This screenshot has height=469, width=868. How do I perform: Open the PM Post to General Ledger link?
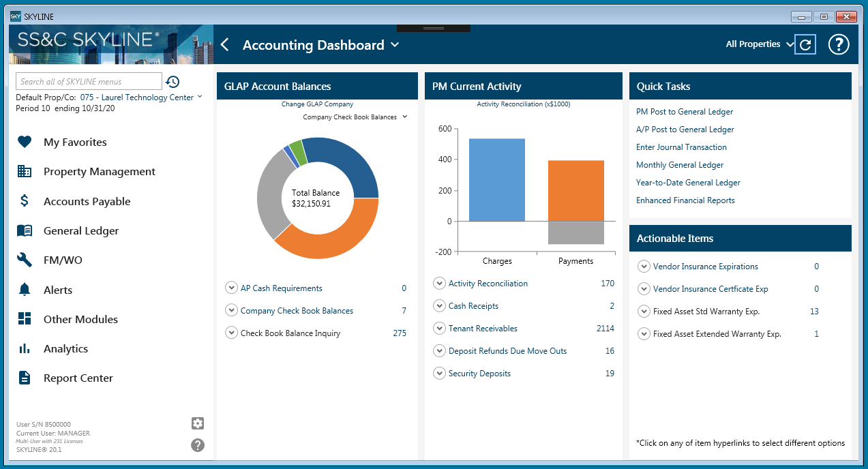(x=685, y=111)
